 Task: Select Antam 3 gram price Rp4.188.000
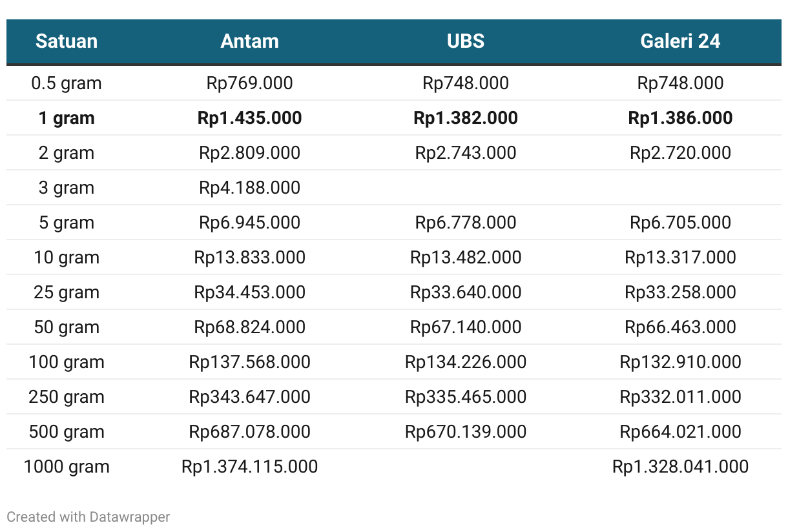click(x=250, y=188)
